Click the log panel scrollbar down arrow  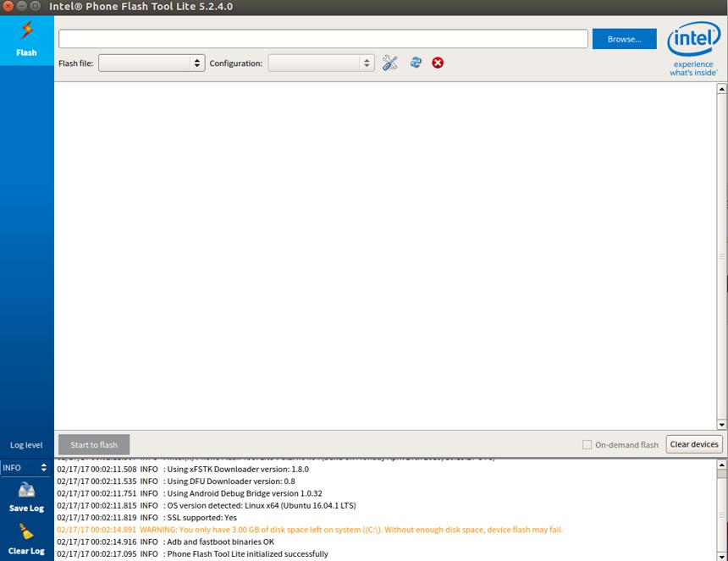tap(721, 557)
